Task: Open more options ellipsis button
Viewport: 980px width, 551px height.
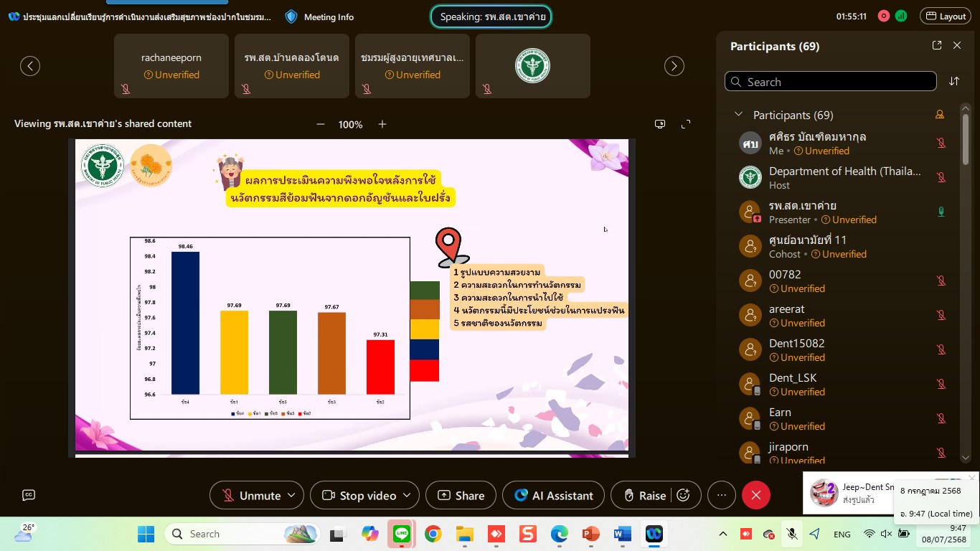Action: coord(722,495)
